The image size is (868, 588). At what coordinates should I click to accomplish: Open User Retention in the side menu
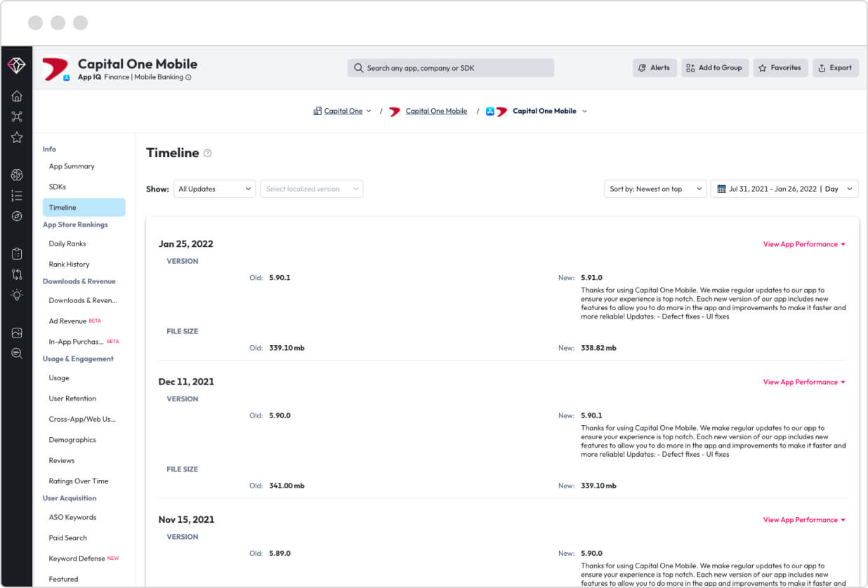pyautogui.click(x=72, y=399)
